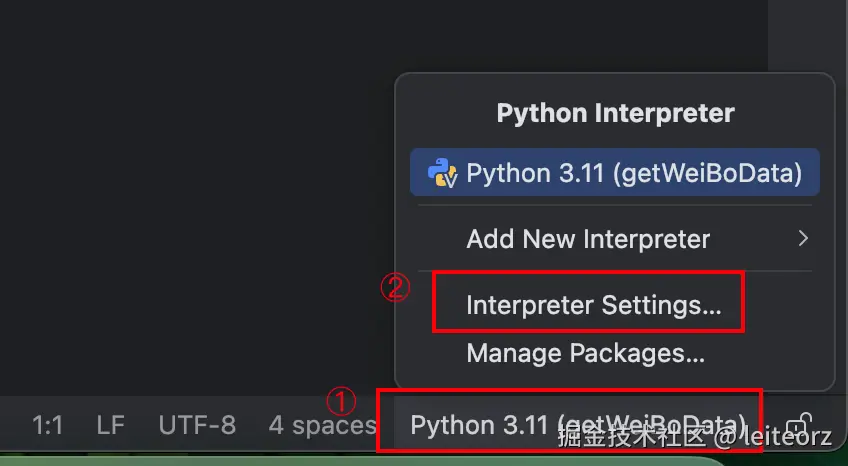Screen dimensions: 848x466
Task: Click the red circled number 1 annotation
Action: pos(342,401)
